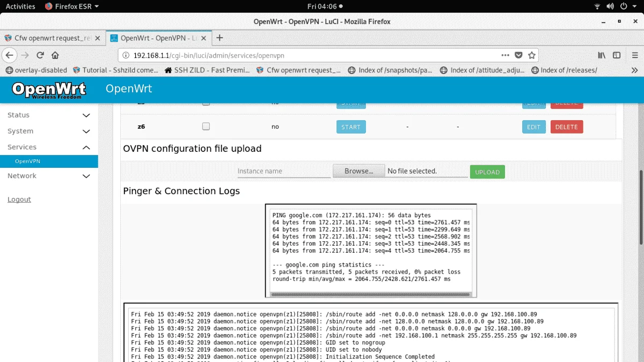Screen dimensions: 644x362
Task: Click 'No file selected.' text
Action: click(x=412, y=171)
